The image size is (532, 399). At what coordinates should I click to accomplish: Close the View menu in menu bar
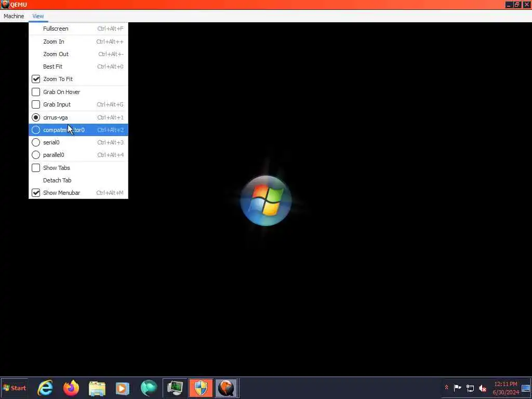(38, 16)
